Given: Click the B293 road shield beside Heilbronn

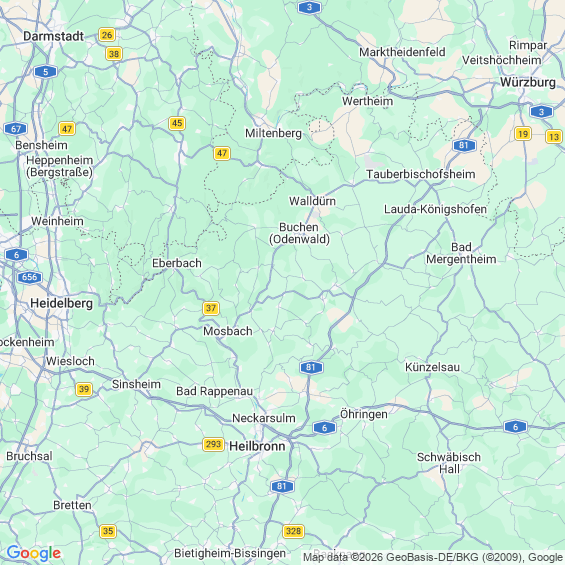Looking at the screenshot, I should tap(213, 444).
